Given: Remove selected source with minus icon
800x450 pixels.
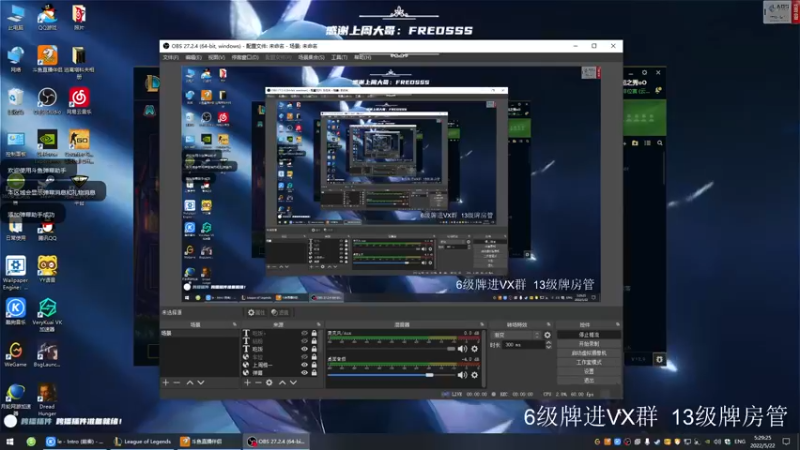Looking at the screenshot, I should pos(258,382).
